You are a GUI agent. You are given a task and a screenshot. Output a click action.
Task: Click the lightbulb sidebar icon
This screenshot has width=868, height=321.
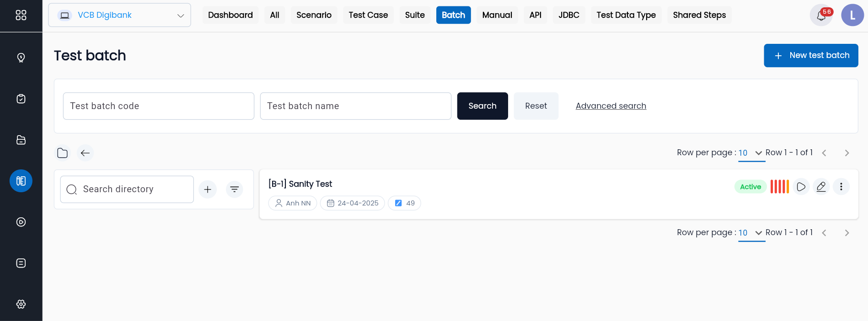pyautogui.click(x=21, y=58)
